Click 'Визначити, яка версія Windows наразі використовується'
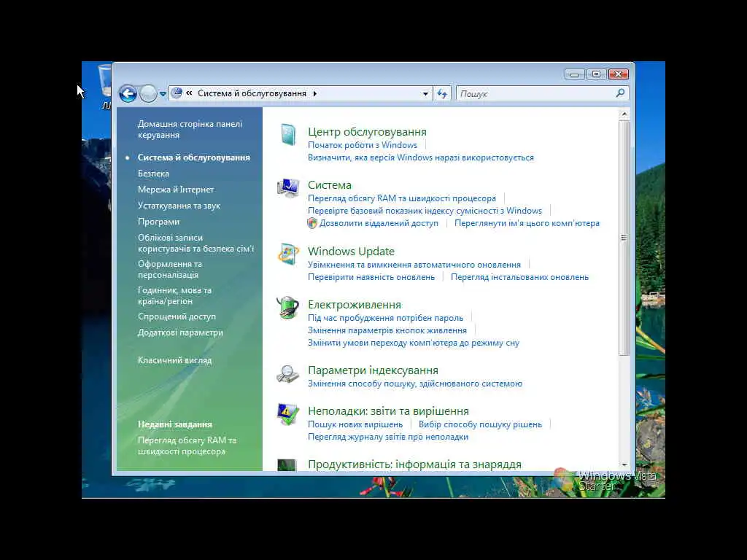The image size is (747, 560). click(x=421, y=157)
